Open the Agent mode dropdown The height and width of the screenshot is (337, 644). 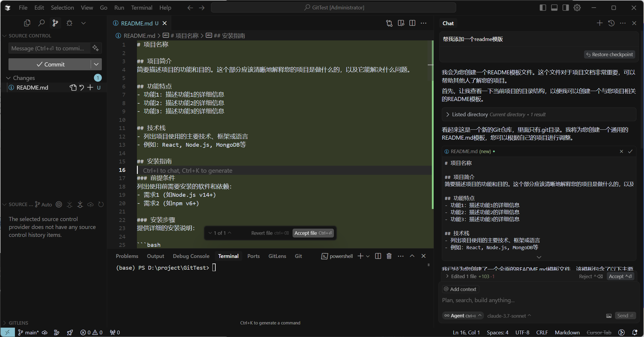click(x=463, y=316)
